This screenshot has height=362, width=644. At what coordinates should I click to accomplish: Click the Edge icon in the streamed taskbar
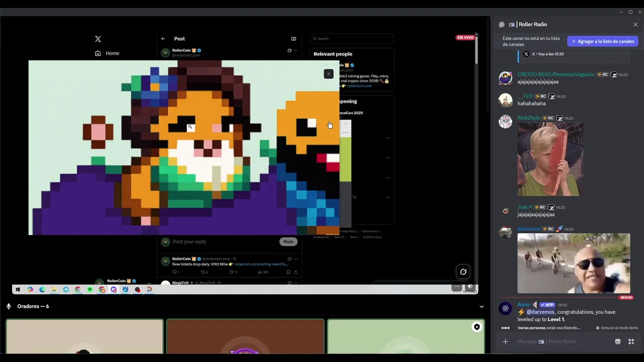tap(42, 290)
